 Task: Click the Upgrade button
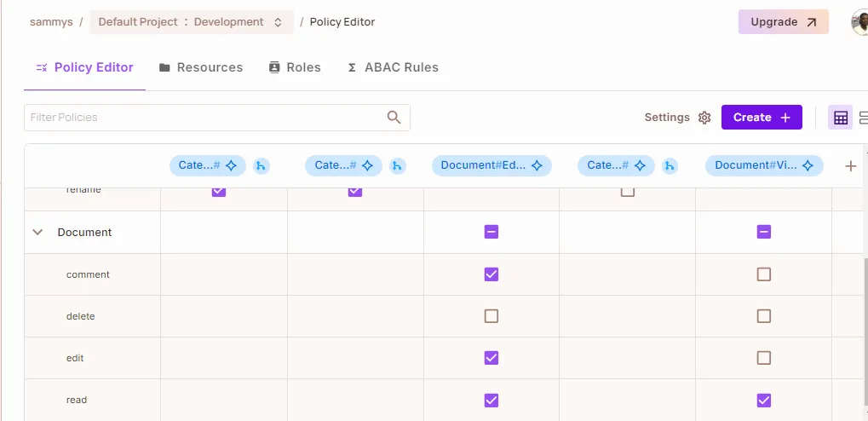tap(783, 22)
